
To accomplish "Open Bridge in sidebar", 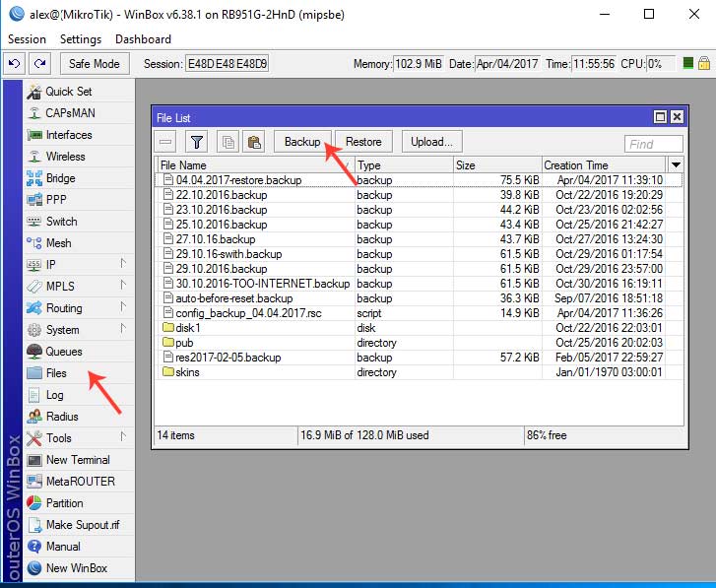I will click(x=79, y=178).
